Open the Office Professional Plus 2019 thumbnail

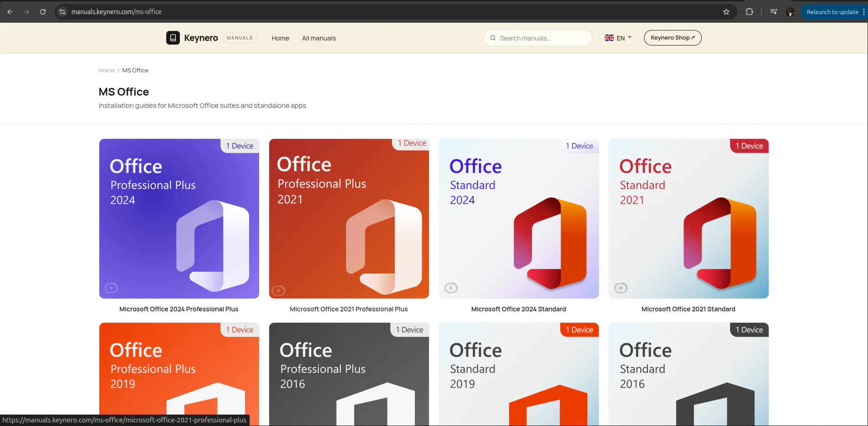click(179, 374)
